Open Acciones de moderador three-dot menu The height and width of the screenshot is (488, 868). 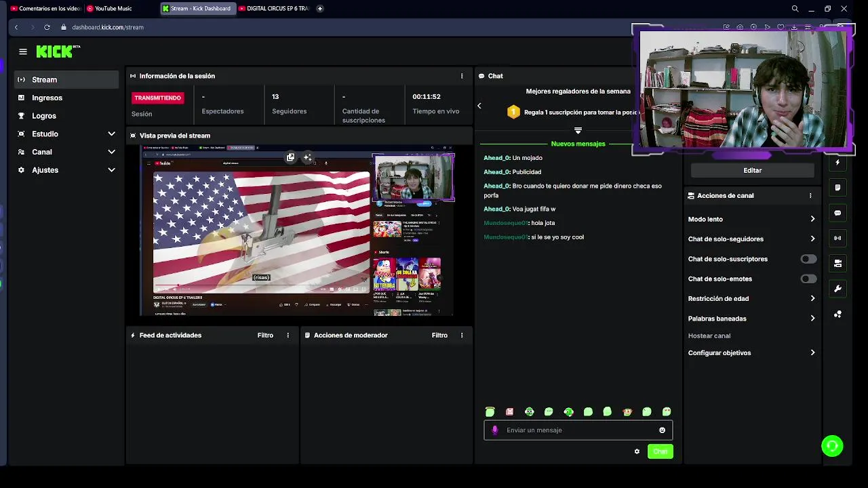[462, 335]
